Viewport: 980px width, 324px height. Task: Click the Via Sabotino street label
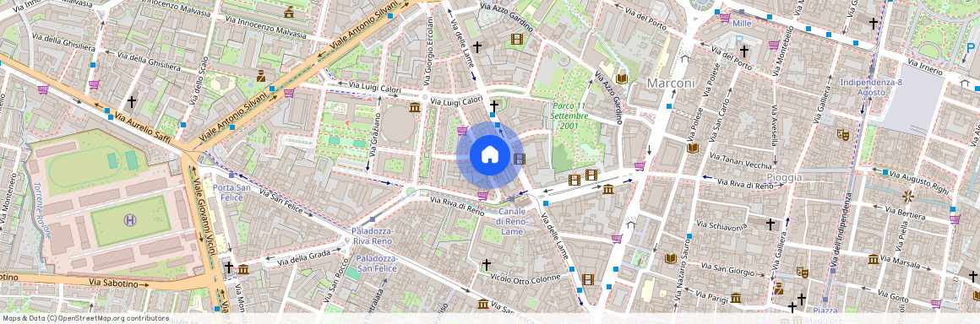113,283
